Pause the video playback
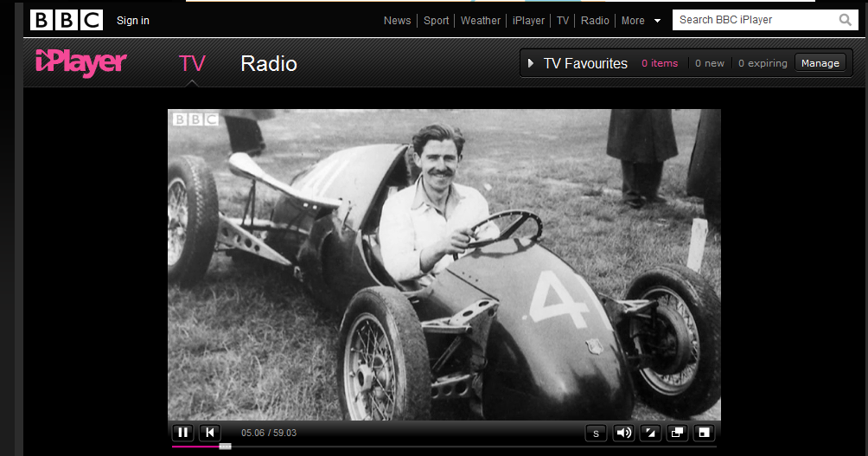The image size is (868, 456). coord(182,433)
